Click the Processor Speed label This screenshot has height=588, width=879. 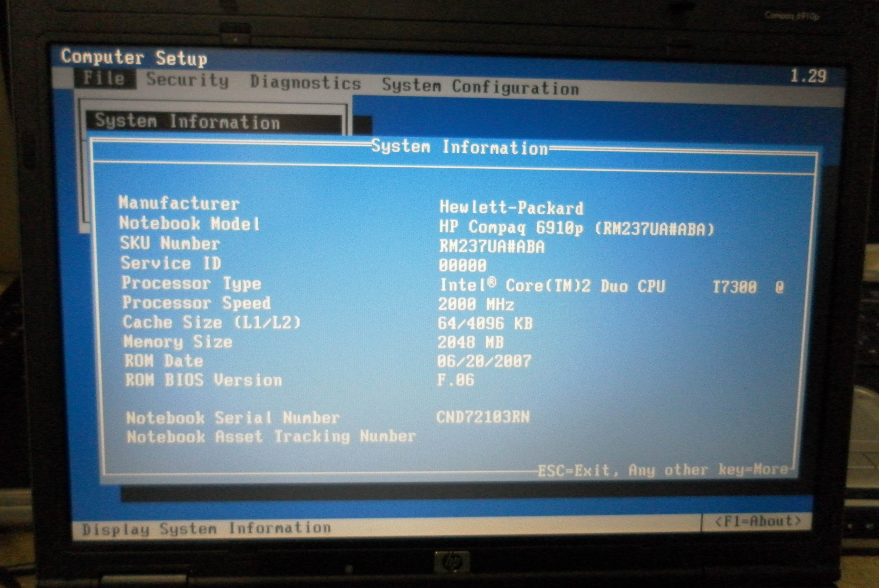(196, 303)
